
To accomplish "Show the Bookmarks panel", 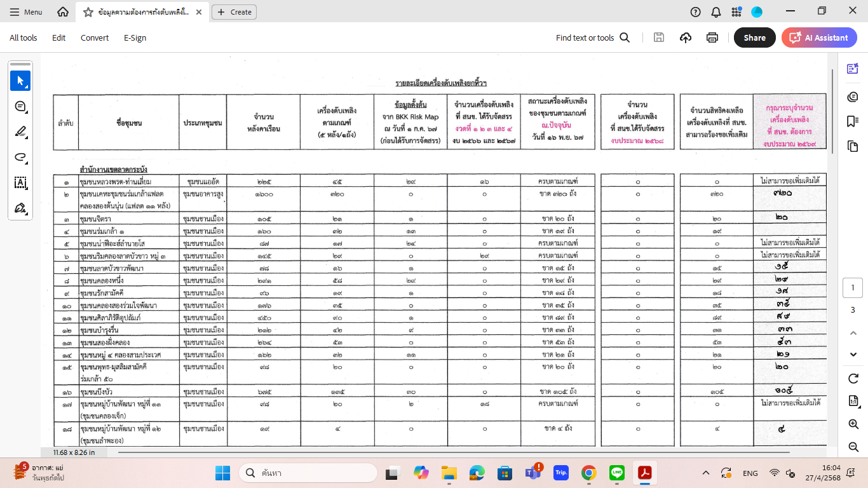I will (853, 121).
